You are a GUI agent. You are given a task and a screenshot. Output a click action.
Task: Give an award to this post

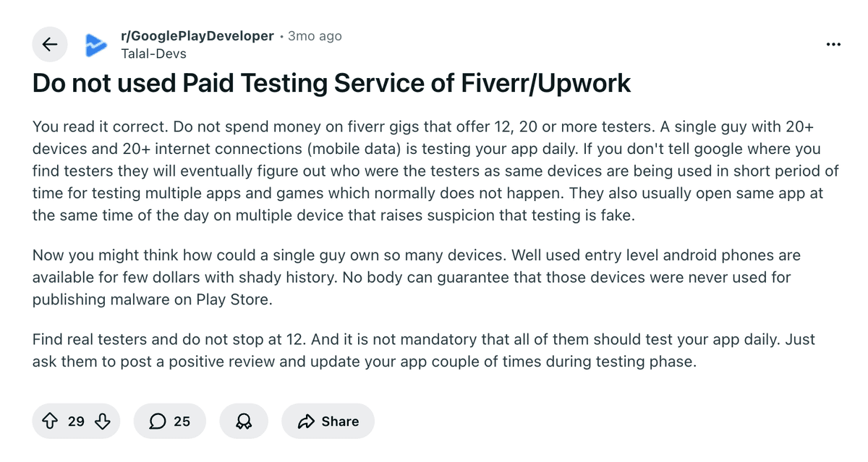(244, 421)
